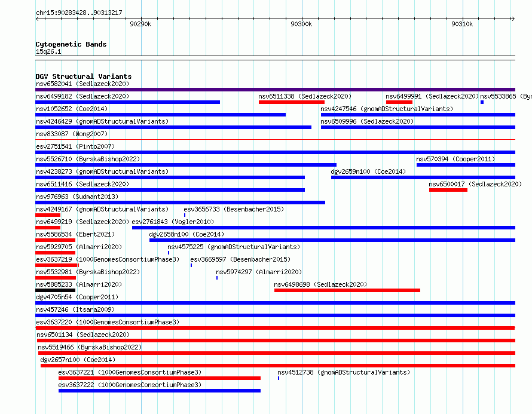Click nsv5532981 (ByrskaBishop2022) label

[x=88, y=272]
